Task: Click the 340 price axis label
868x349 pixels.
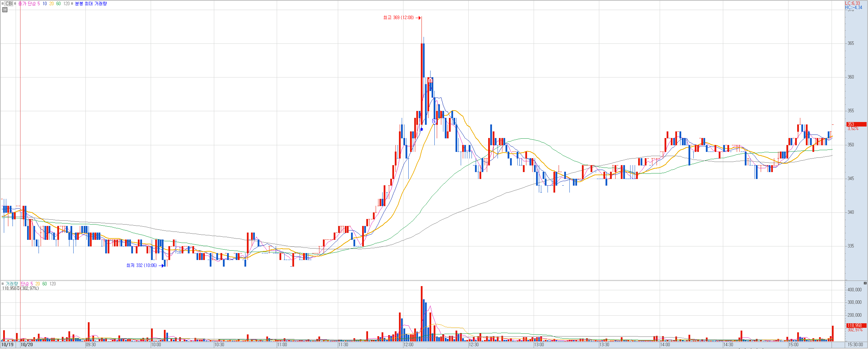Action: coord(851,212)
